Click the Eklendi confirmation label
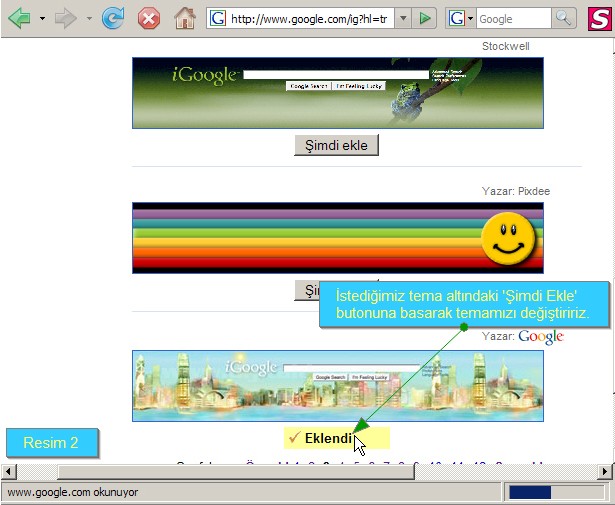615x505 pixels. tap(337, 438)
